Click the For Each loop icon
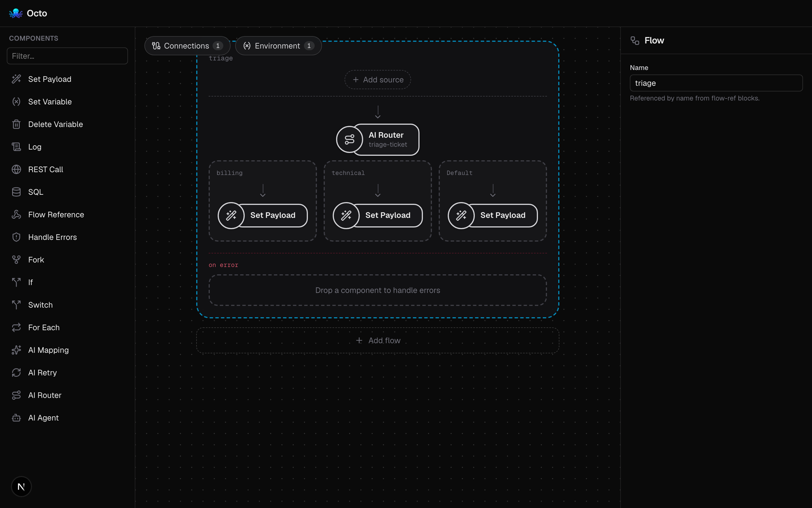812x508 pixels. [16, 327]
